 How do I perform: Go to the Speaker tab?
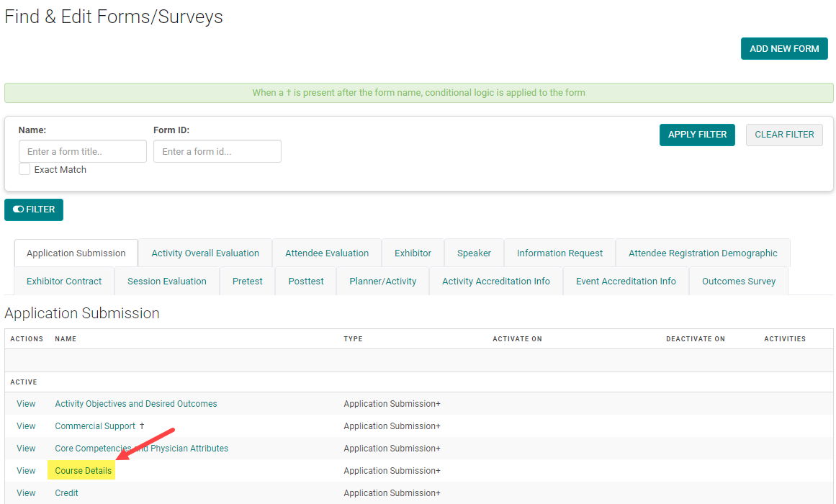[x=474, y=253]
